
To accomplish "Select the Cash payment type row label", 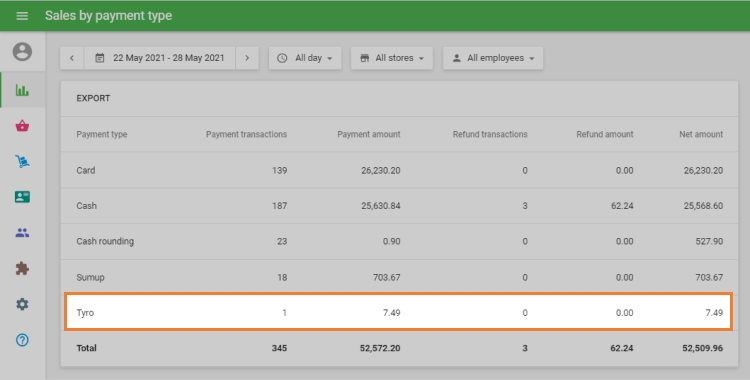I will pyautogui.click(x=87, y=206).
